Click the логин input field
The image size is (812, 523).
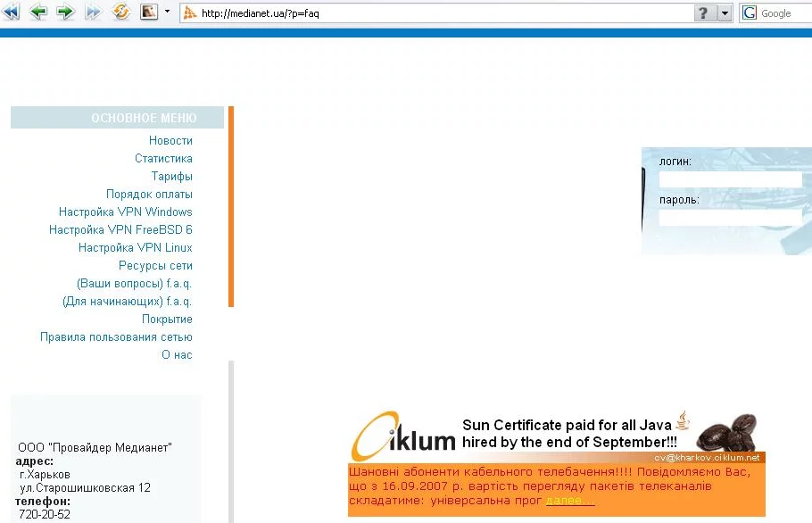730,179
